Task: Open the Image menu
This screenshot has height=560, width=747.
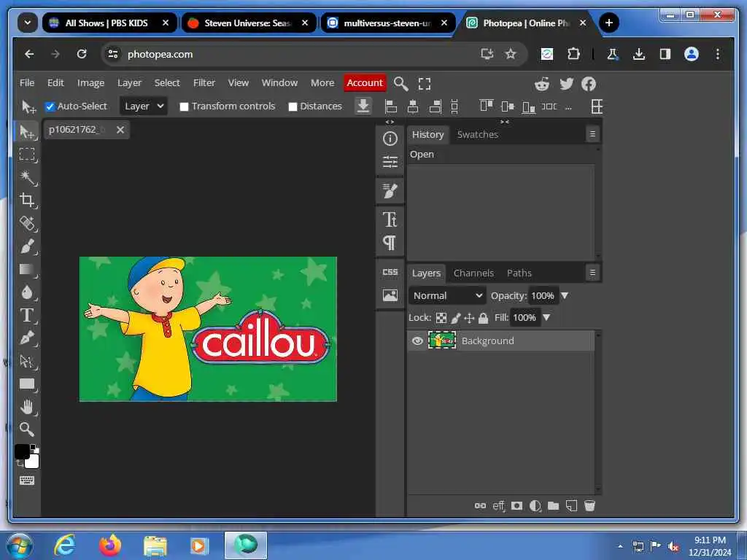Action: click(x=90, y=83)
